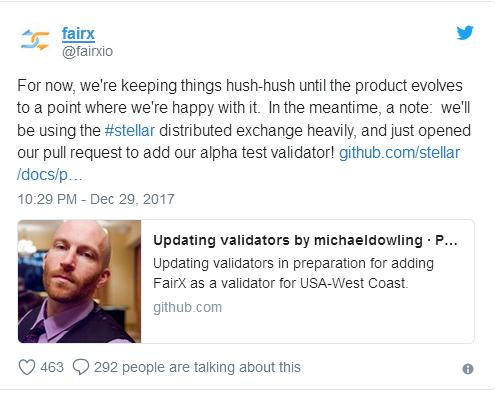This screenshot has height=394, width=495.
Task: Click the 463 likes count
Action: (x=52, y=367)
